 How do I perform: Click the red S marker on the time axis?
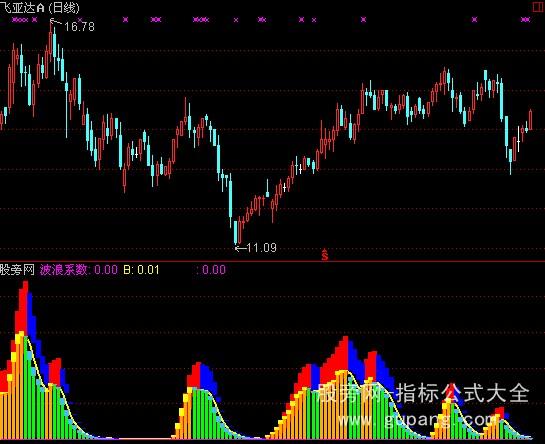tap(325, 255)
